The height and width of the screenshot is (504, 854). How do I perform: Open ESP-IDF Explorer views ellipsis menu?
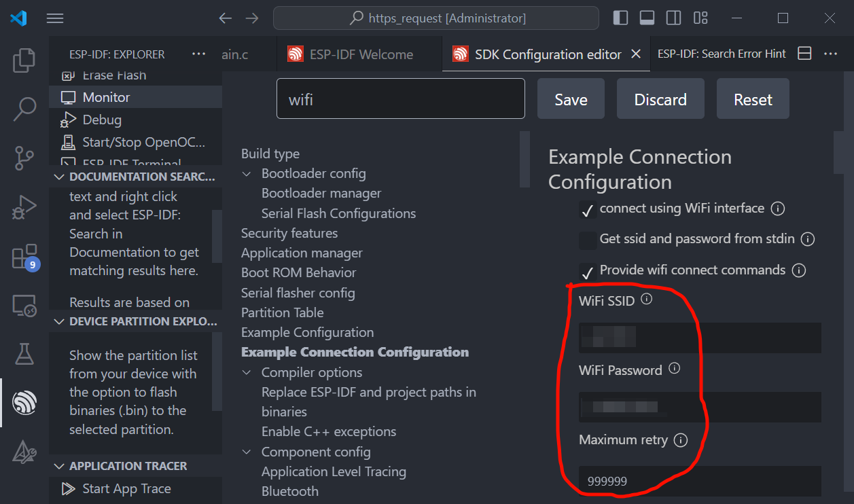198,54
